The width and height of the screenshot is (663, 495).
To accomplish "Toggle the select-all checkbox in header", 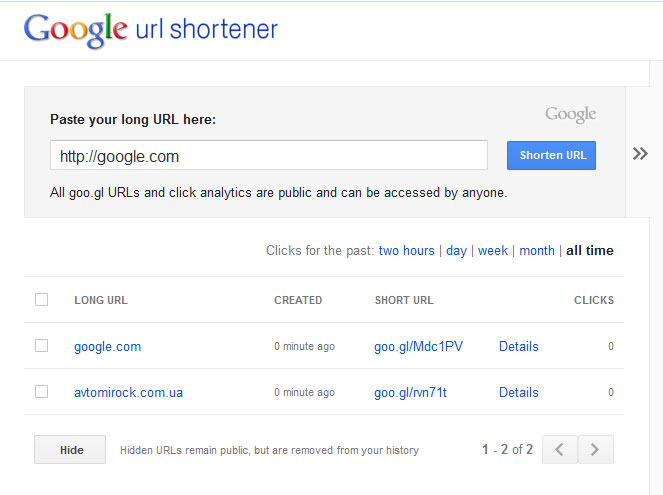I will [x=41, y=300].
